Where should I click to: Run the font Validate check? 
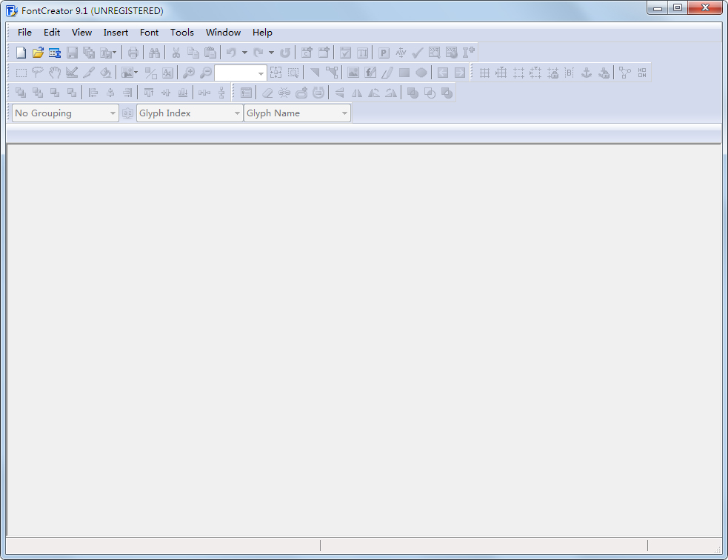pos(416,52)
